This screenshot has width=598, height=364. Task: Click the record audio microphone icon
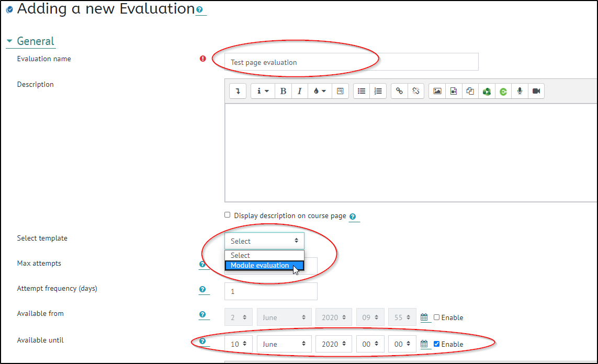click(520, 91)
